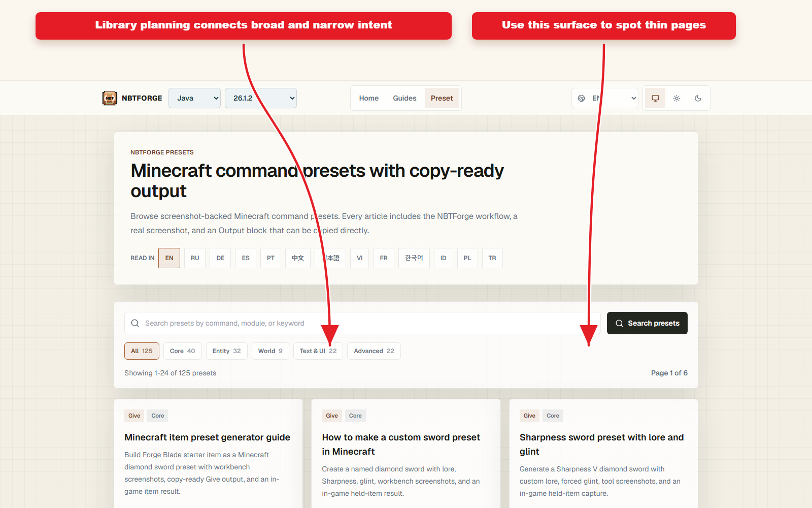Switch reading language to PL

(x=467, y=258)
